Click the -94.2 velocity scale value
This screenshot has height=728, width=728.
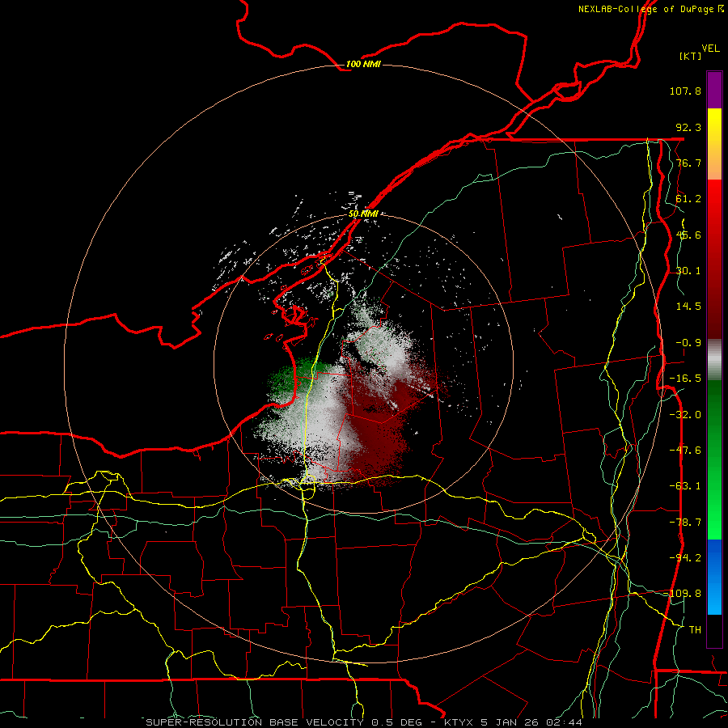pos(685,558)
